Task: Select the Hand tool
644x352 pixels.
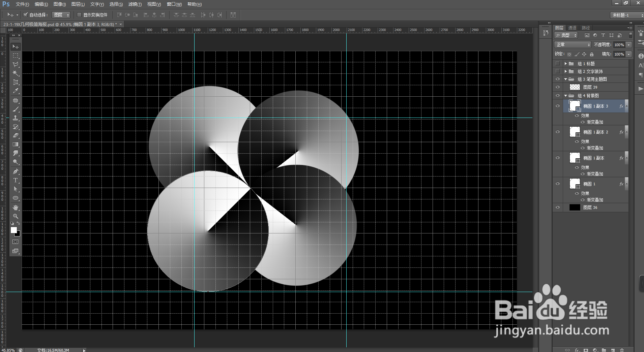Action: click(16, 207)
